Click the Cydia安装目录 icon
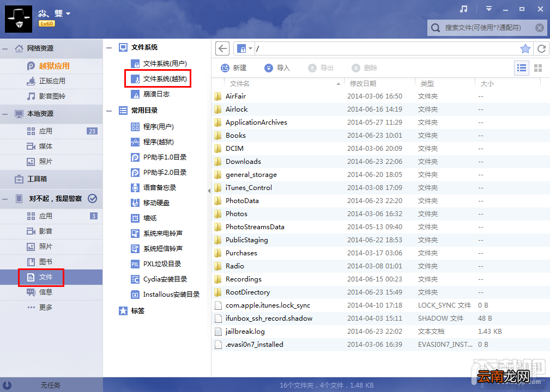550x392 pixels. pos(135,279)
